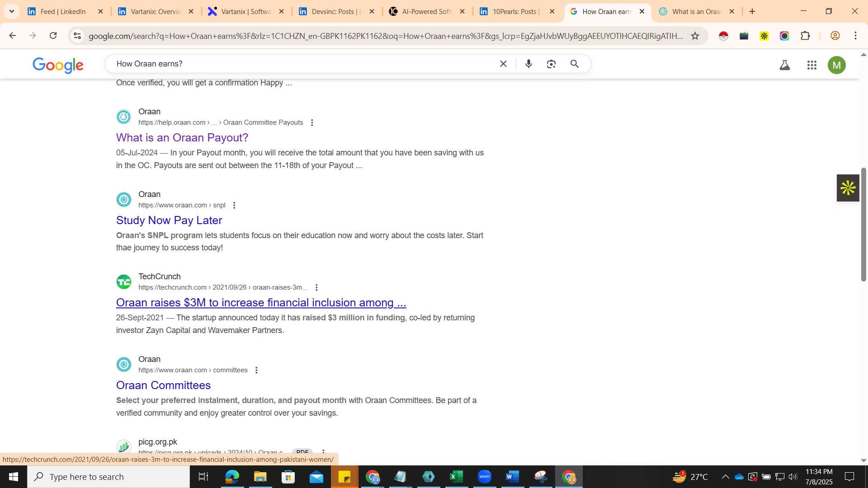Open Chrome profile icon in toolbar
Image resolution: width=868 pixels, height=488 pixels.
pos(835,36)
